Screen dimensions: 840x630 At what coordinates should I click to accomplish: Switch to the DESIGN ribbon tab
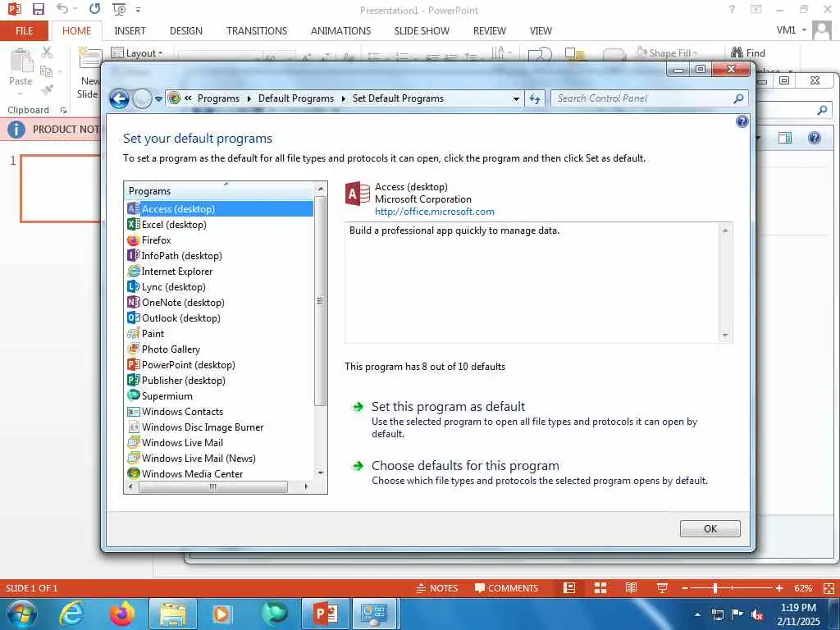186,31
